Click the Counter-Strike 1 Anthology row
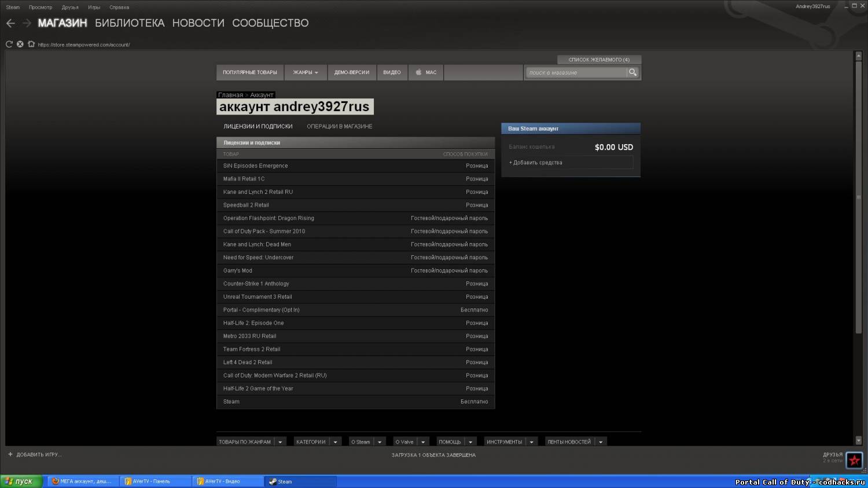868x488 pixels. (355, 284)
